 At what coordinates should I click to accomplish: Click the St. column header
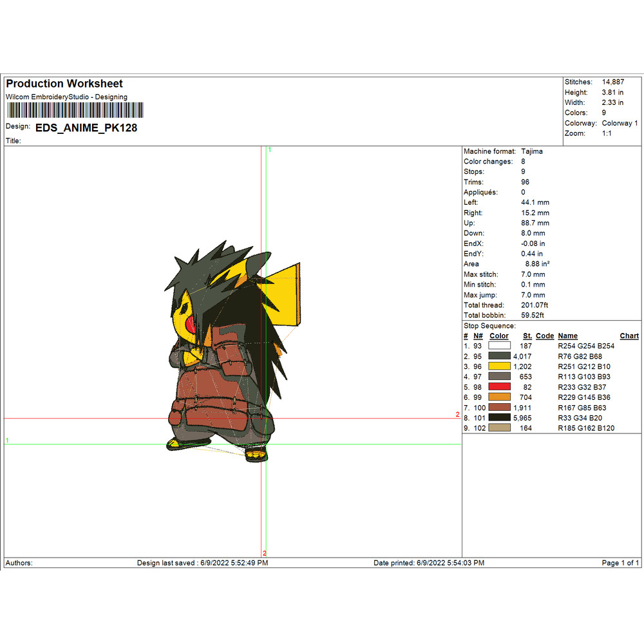[x=527, y=336]
